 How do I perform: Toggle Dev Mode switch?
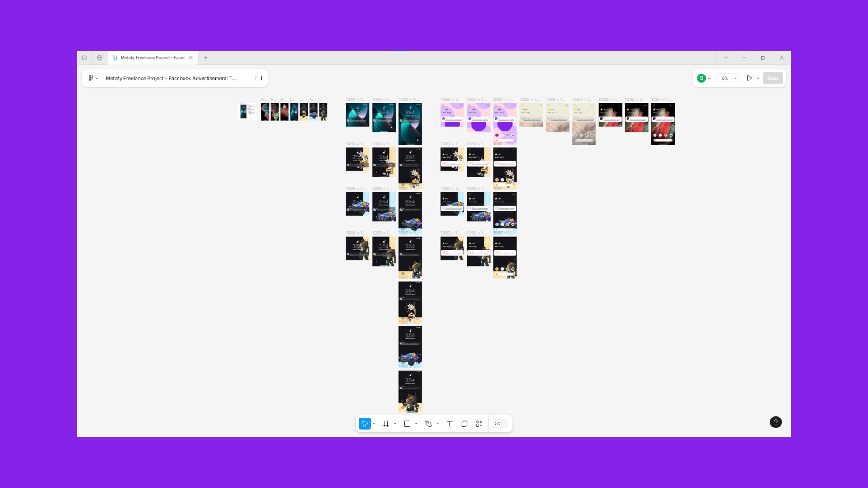(500, 424)
